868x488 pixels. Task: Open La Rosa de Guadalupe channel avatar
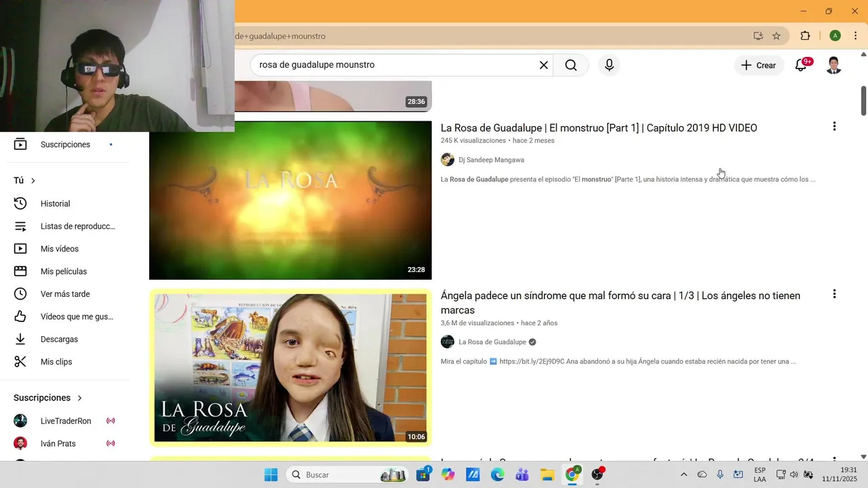pyautogui.click(x=448, y=342)
